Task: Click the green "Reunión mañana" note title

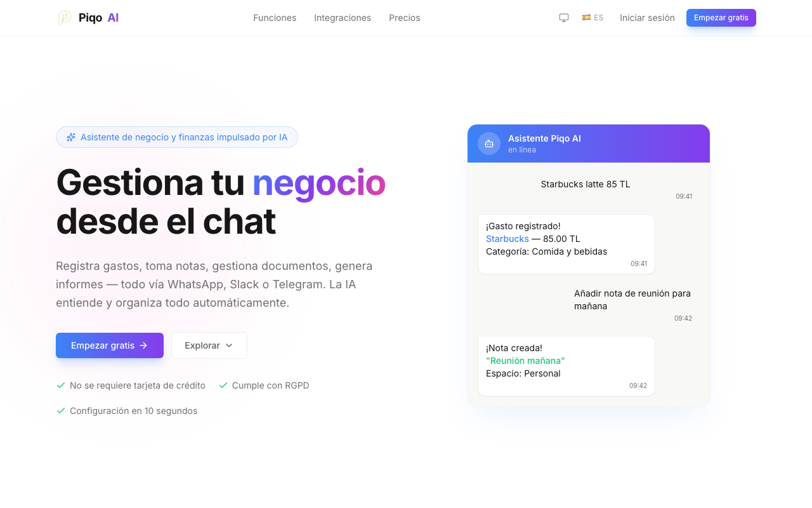Action: pos(525,361)
